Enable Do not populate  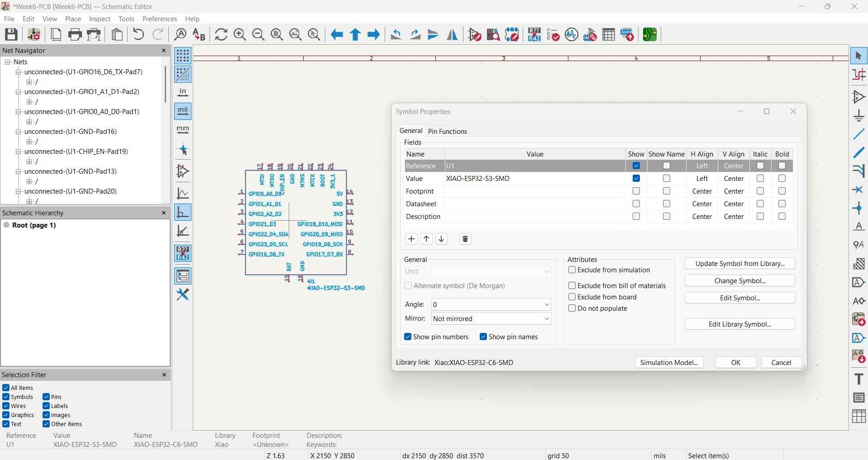(572, 308)
